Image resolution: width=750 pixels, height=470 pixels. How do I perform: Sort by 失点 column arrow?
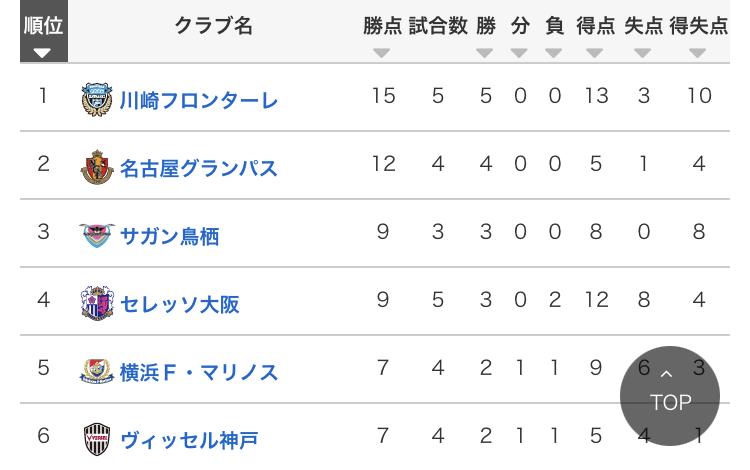point(642,53)
